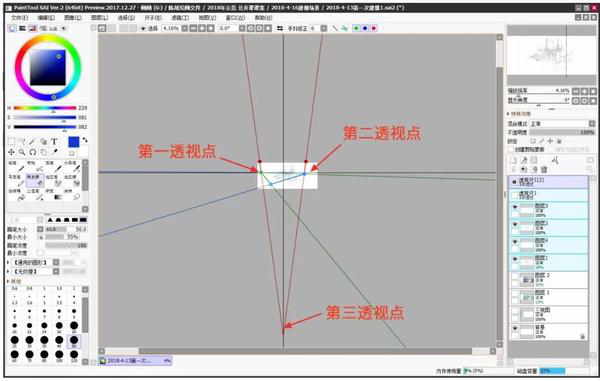600x381 pixels.
Task: Click the green dot toolbar toggle
Action: (356, 28)
